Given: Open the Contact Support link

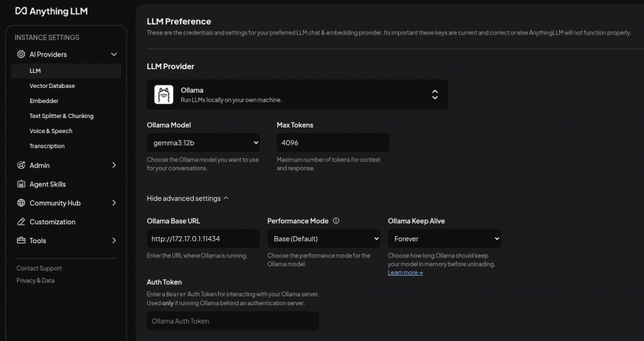Looking at the screenshot, I should tap(39, 268).
